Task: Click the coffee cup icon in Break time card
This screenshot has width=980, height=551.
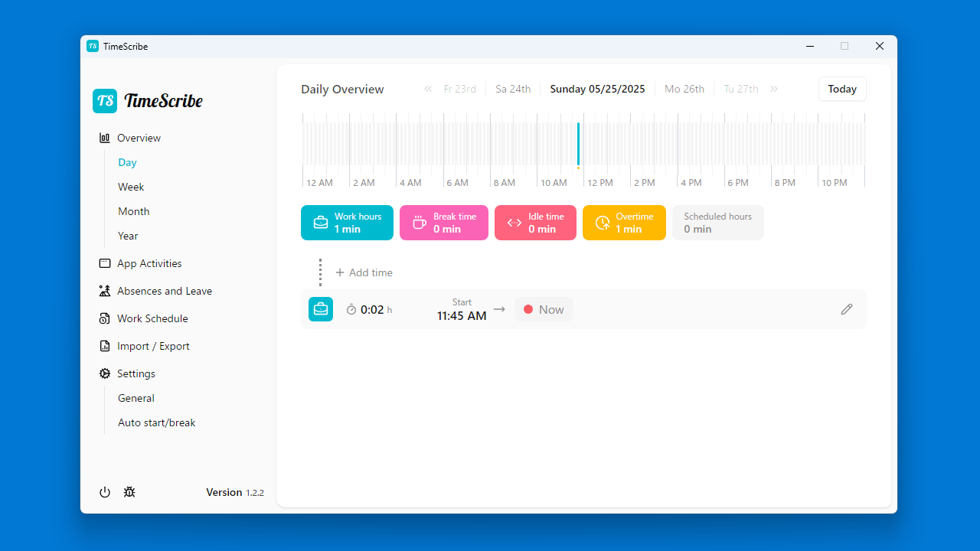Action: 420,223
